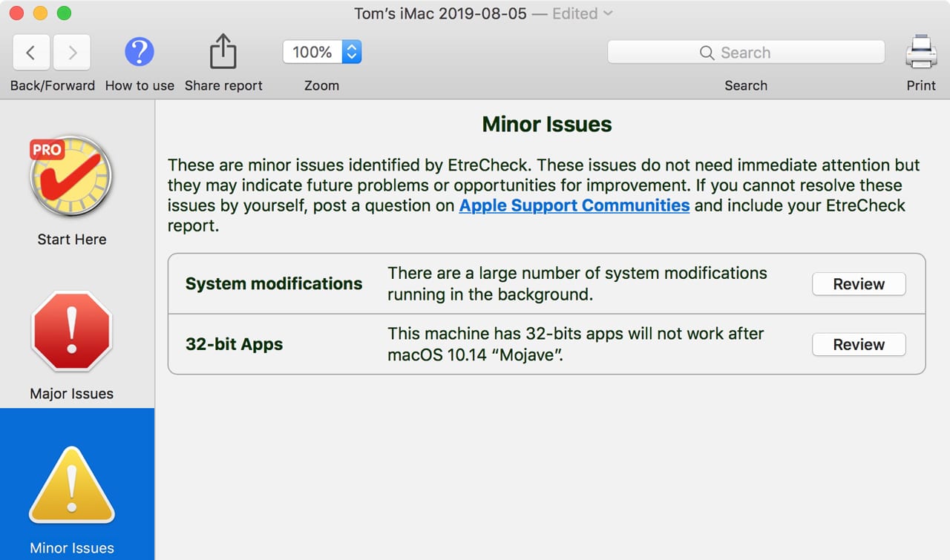The image size is (950, 560).
Task: Click inside the Search field
Action: (746, 53)
